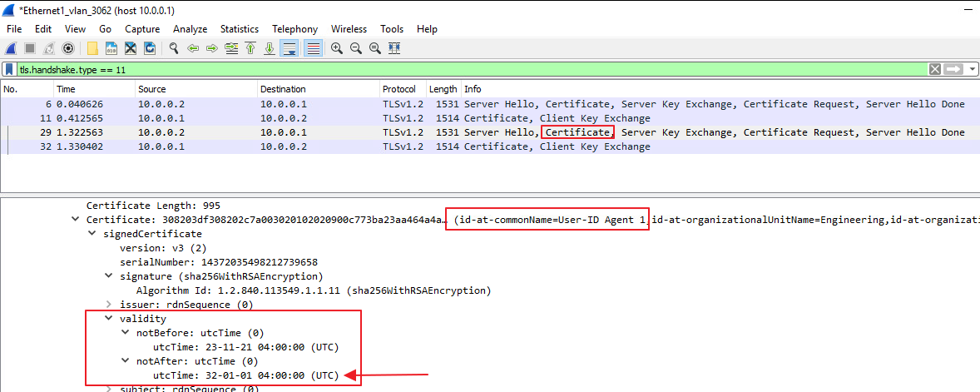Select utcTime 32-01-01 04:00:00 line
Viewport: 980px width, 392px height.
click(245, 375)
